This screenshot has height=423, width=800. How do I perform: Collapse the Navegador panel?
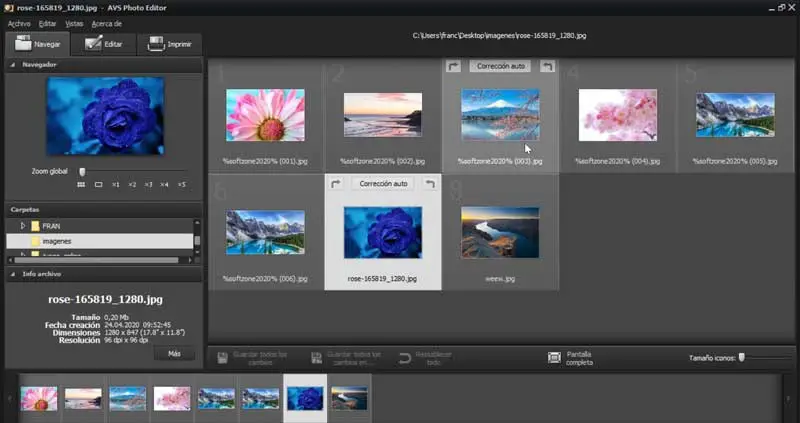tap(12, 65)
